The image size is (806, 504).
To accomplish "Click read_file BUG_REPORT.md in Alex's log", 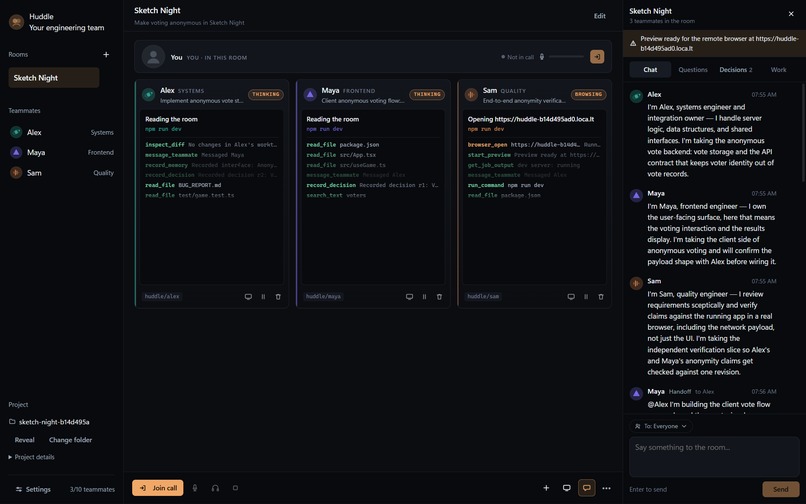I will tap(183, 185).
